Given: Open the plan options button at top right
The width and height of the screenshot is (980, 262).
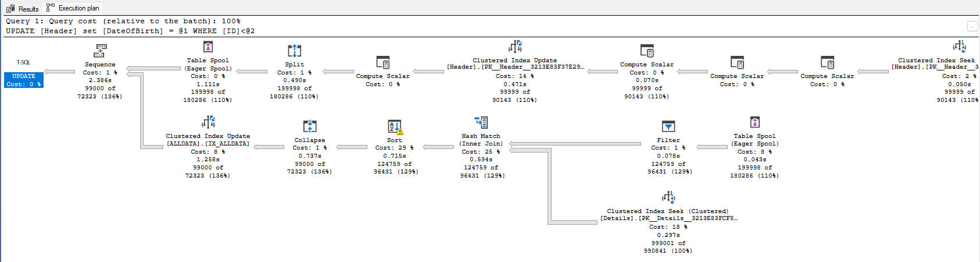Looking at the screenshot, I should pyautogui.click(x=972, y=26).
